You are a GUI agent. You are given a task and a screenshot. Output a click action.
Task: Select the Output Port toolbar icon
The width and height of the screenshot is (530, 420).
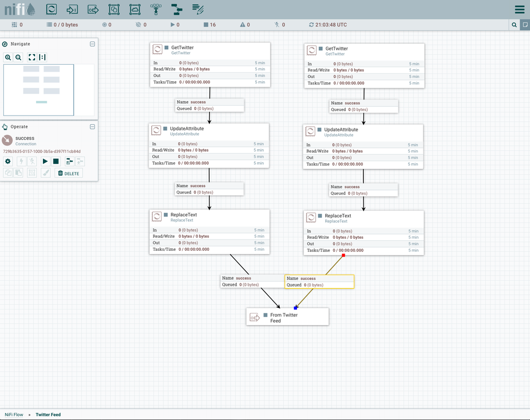point(93,9)
